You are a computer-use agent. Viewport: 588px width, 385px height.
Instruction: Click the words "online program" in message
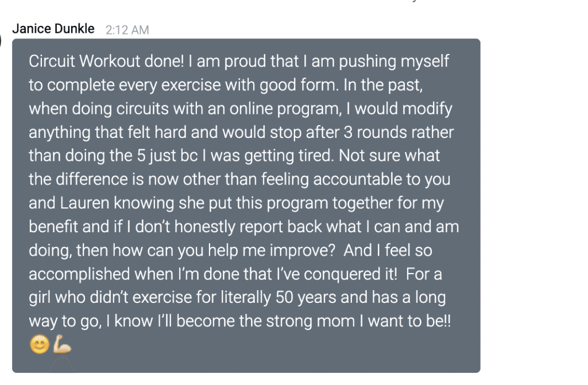285,109
